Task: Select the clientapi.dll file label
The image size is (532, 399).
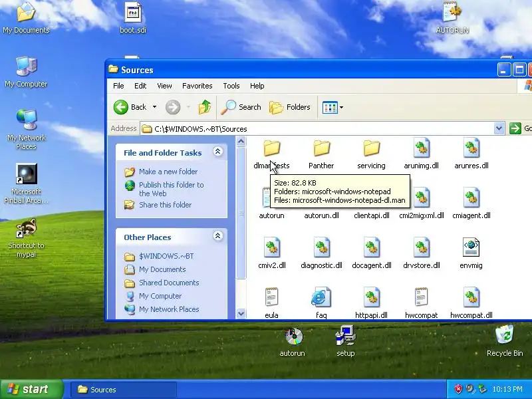Action: (x=372, y=215)
